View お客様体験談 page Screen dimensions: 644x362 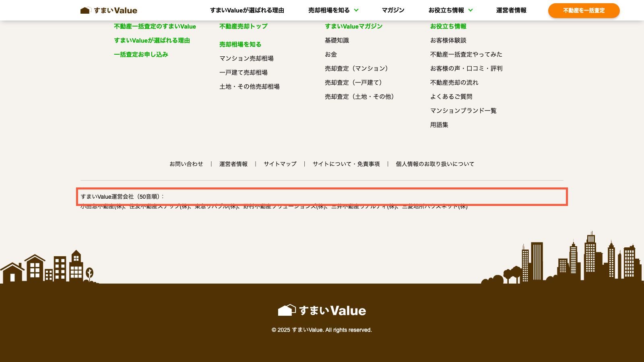coord(448,41)
